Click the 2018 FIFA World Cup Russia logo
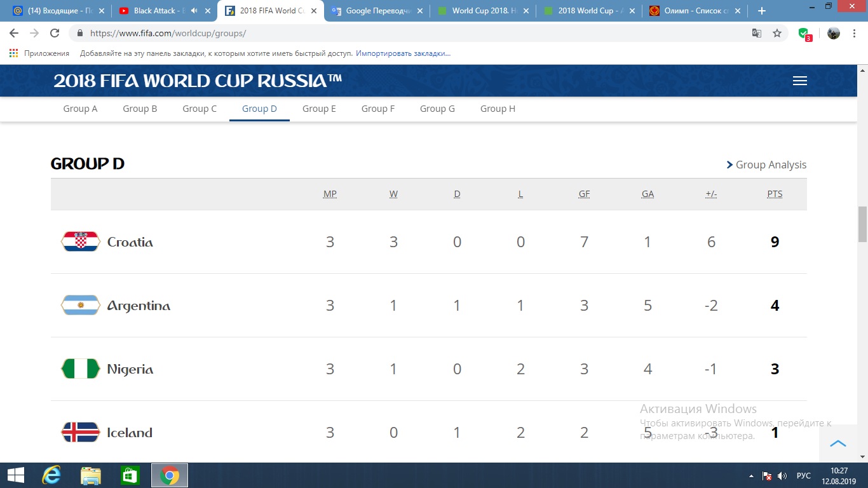 coord(198,81)
